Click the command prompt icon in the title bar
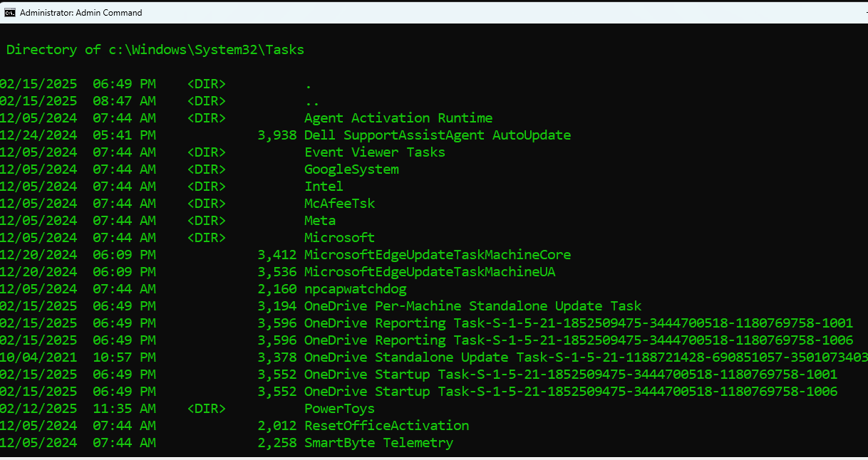 click(x=10, y=12)
